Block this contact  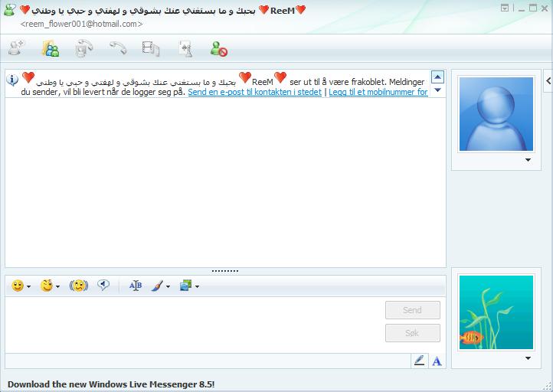click(218, 49)
